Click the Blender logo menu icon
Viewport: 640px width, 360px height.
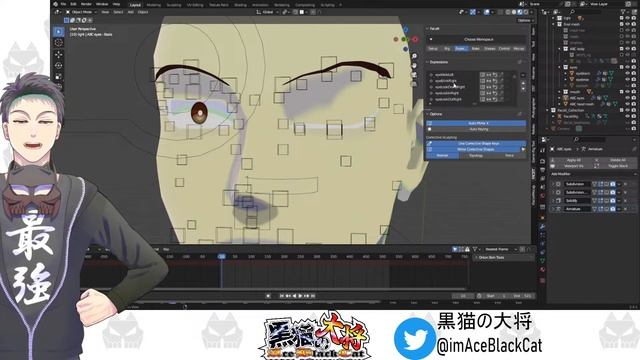click(x=56, y=4)
